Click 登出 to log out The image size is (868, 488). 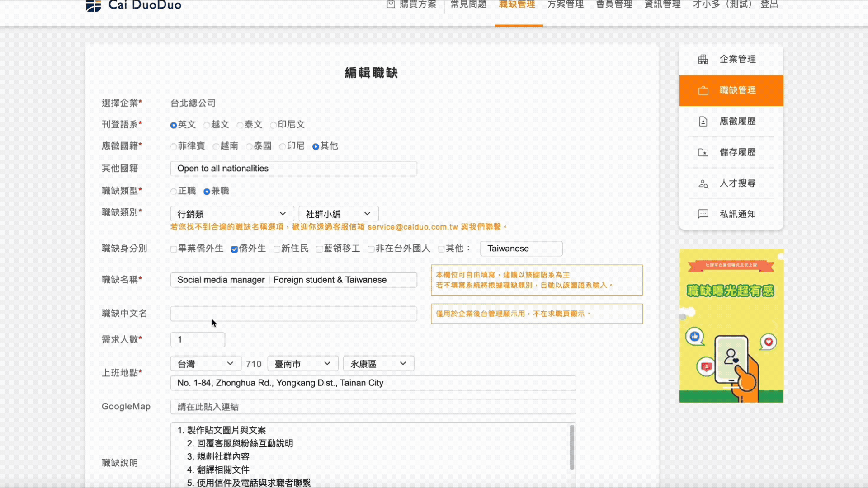(x=769, y=5)
